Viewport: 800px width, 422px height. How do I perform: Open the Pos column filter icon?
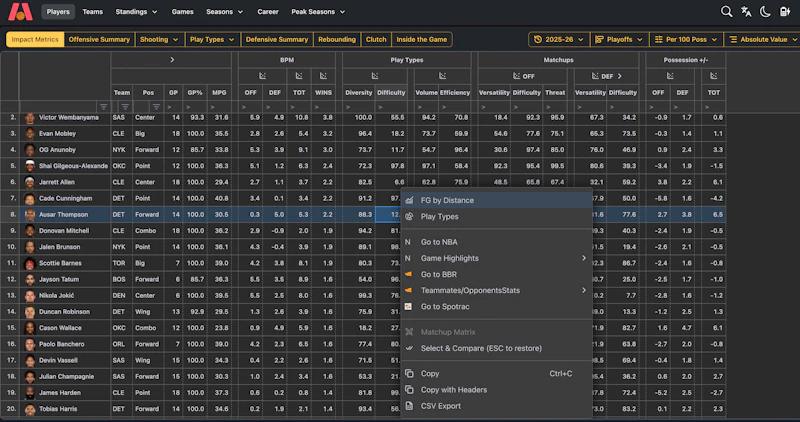tap(157, 107)
